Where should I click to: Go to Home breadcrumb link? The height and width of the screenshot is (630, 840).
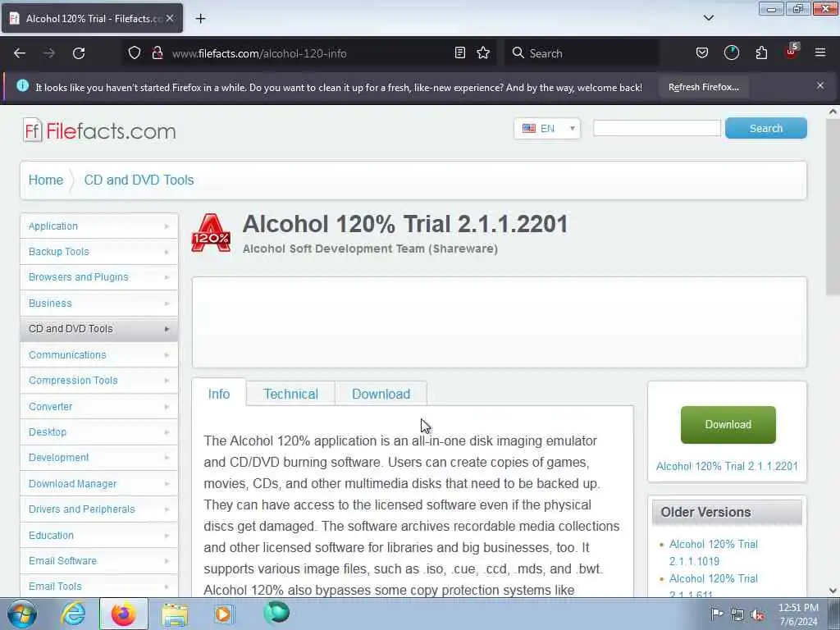click(x=46, y=180)
